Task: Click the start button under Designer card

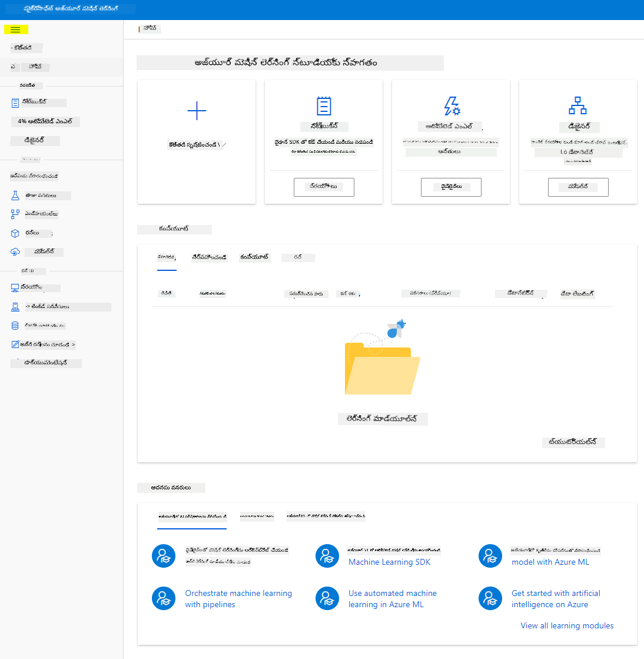Action: 578,187
